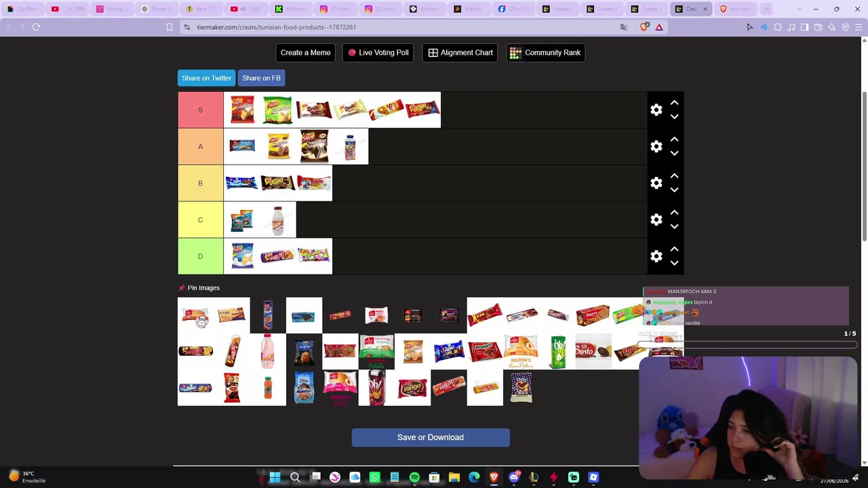This screenshot has height=488, width=868.
Task: Open the browser extensions puzzle icon
Action: (777, 27)
